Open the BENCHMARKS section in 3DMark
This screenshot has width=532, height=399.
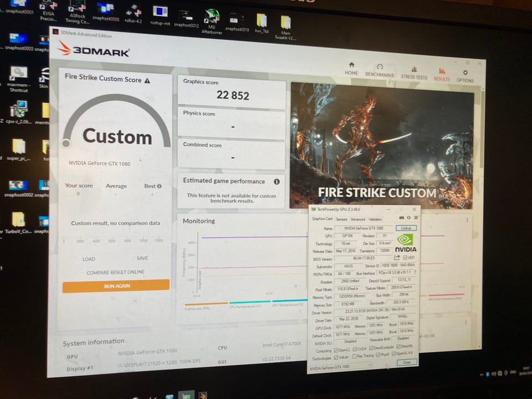tap(380, 70)
